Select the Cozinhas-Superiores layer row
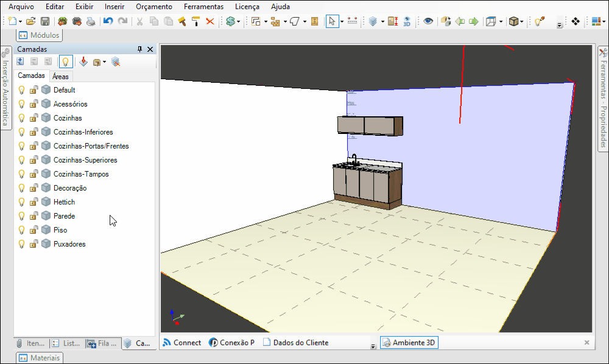This screenshot has height=364, width=609. [x=85, y=160]
